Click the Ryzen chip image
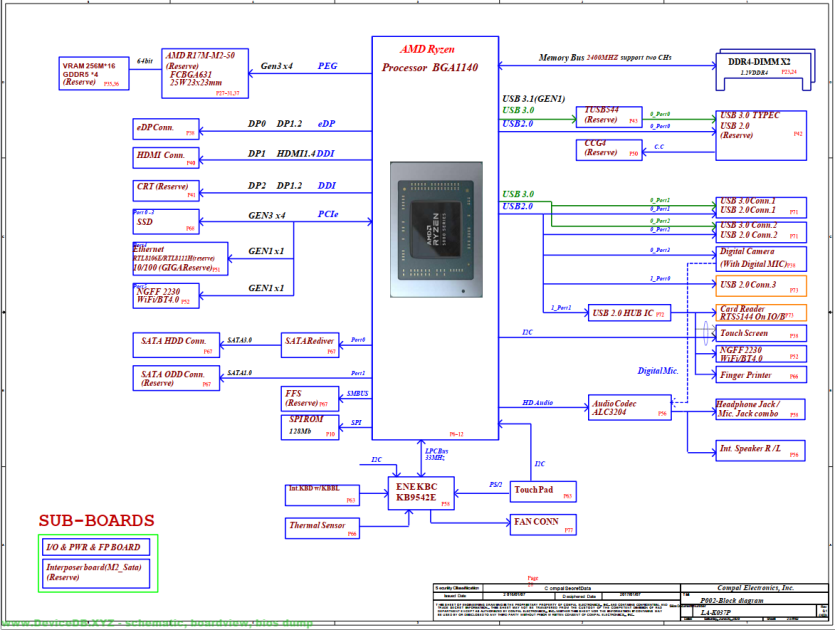Viewport: 835px width, 630px height. [x=437, y=230]
